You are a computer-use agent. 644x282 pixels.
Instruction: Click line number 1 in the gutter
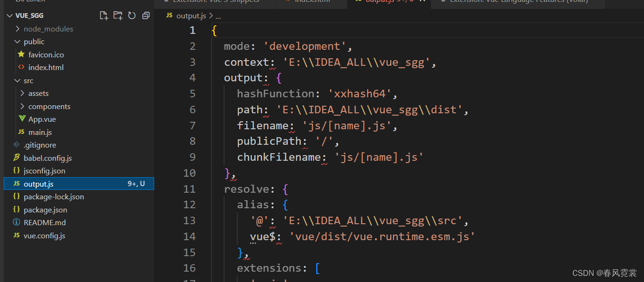point(192,31)
